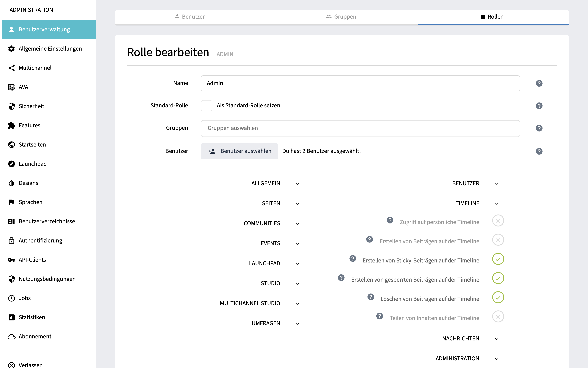Screen dimensions: 588x368
Task: Show help for Erstellen von Sticky-Beiträgen
Action: click(x=353, y=258)
